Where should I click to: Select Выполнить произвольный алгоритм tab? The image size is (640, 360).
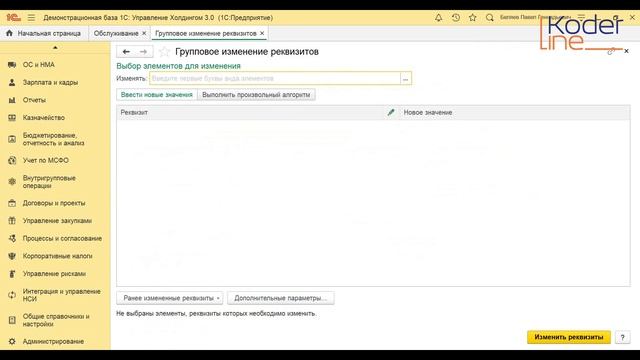[x=256, y=95]
